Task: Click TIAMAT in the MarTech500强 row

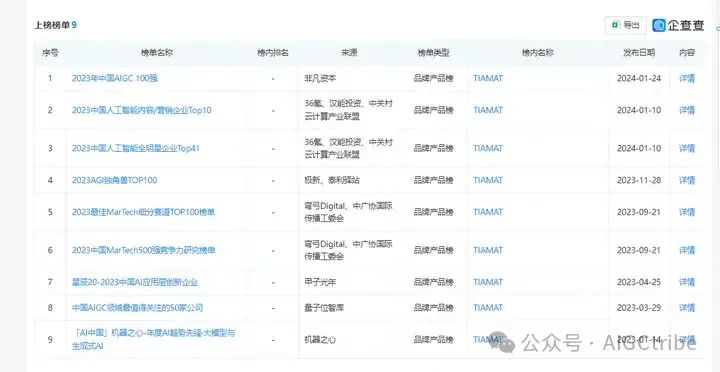Action: tap(488, 250)
